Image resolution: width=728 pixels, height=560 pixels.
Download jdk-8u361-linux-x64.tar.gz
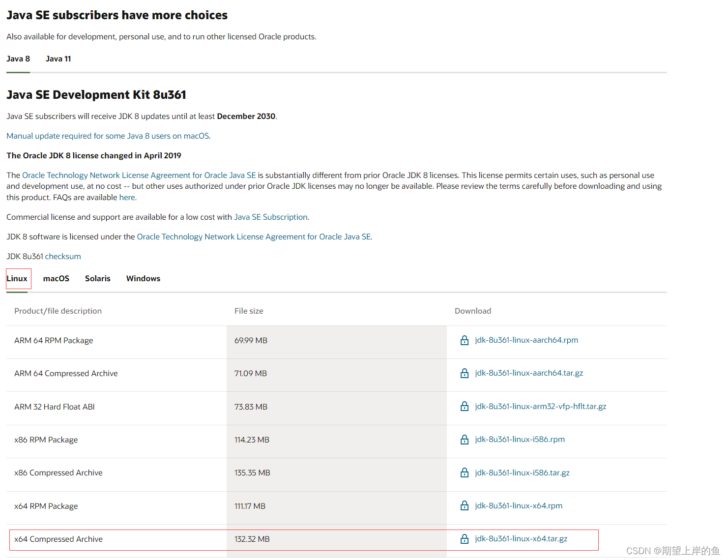click(521, 539)
